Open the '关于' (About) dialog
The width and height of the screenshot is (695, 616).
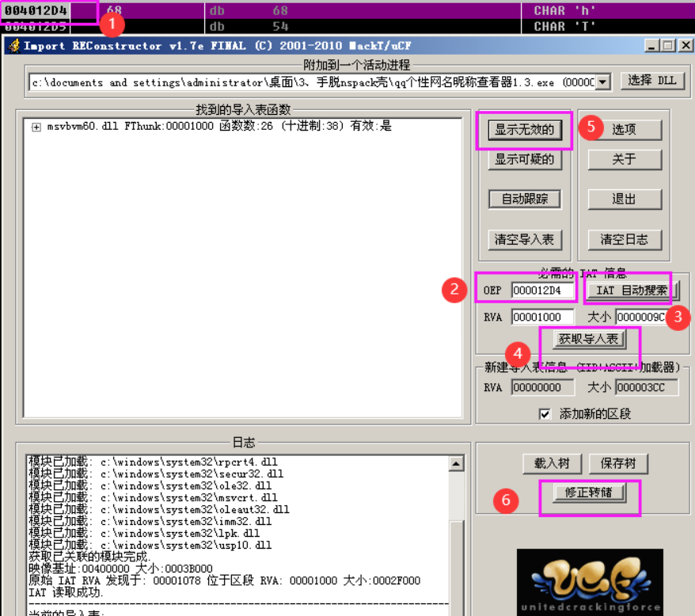click(625, 160)
